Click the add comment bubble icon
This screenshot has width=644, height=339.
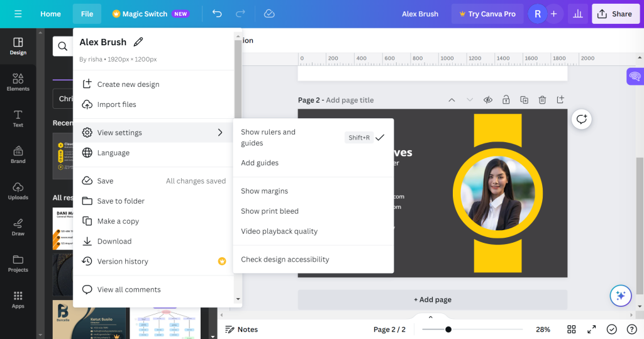pyautogui.click(x=582, y=119)
